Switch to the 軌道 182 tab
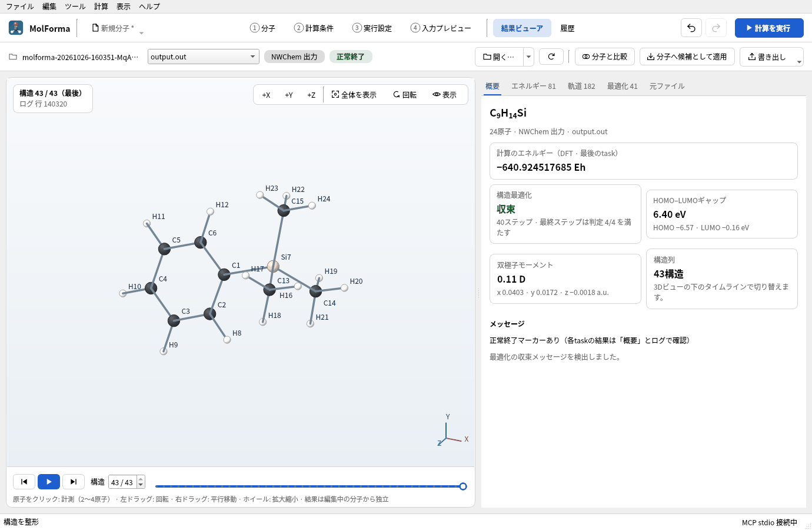 click(x=581, y=86)
